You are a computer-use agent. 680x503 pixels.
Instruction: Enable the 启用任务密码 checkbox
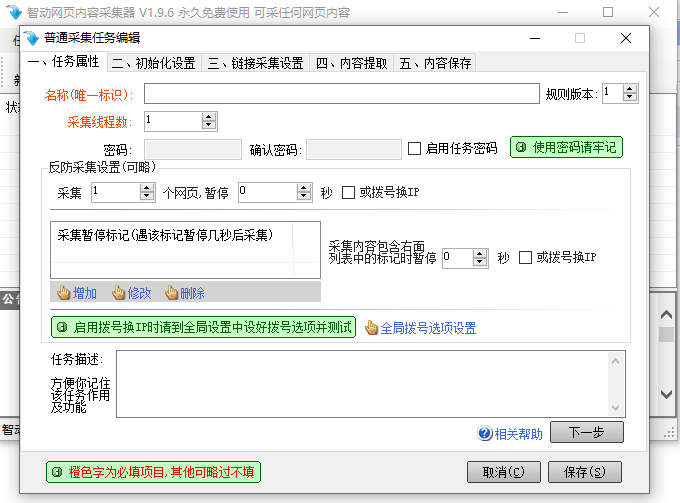tap(414, 149)
